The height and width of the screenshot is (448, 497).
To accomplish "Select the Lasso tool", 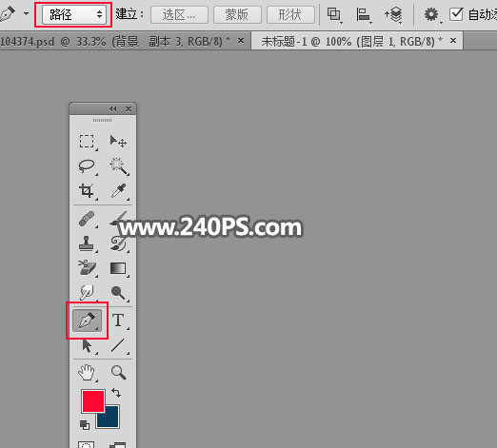I will [x=87, y=166].
